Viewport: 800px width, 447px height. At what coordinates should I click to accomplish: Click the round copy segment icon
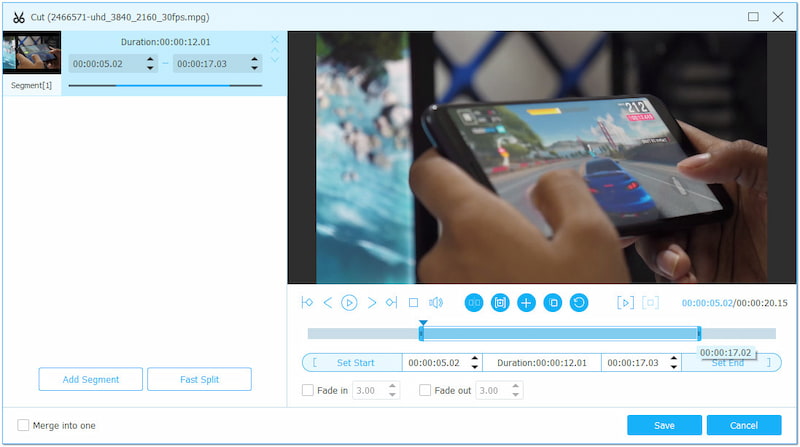click(x=552, y=302)
